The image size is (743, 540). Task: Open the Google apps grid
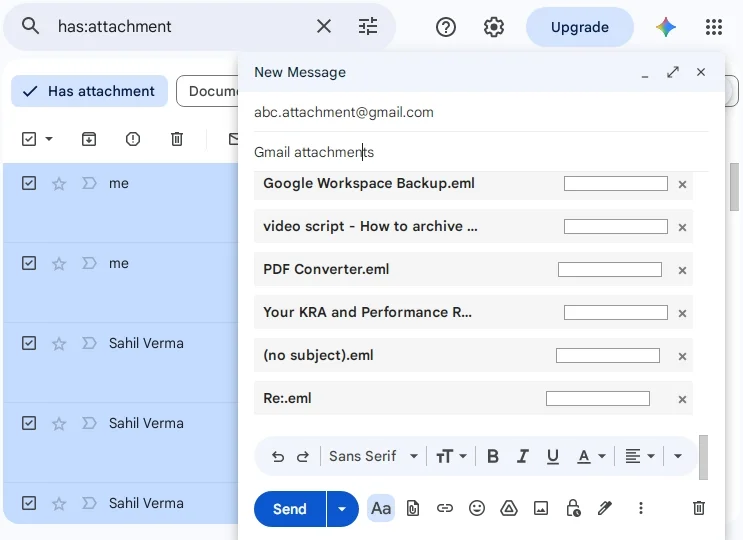pos(714,27)
